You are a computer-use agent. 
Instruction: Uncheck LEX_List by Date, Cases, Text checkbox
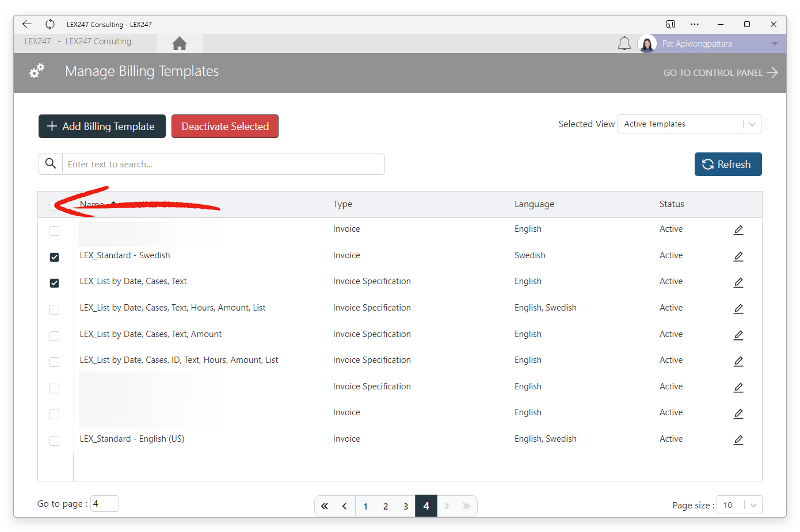pos(55,283)
